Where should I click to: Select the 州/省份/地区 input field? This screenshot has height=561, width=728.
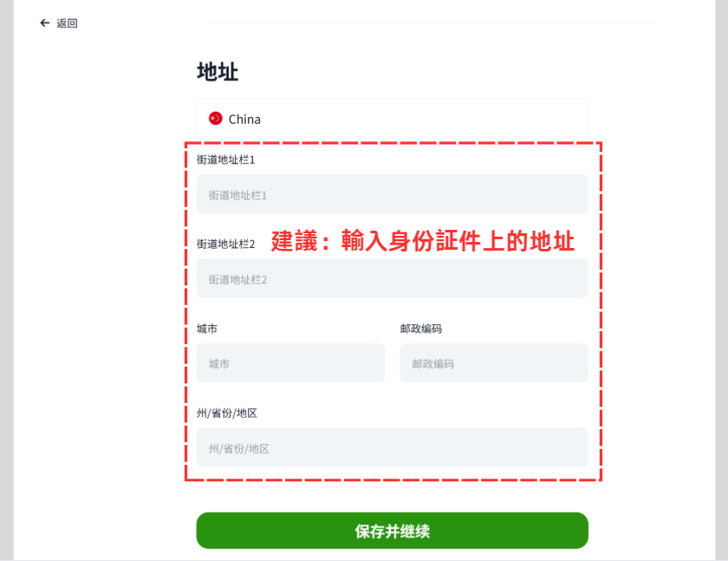pyautogui.click(x=393, y=447)
